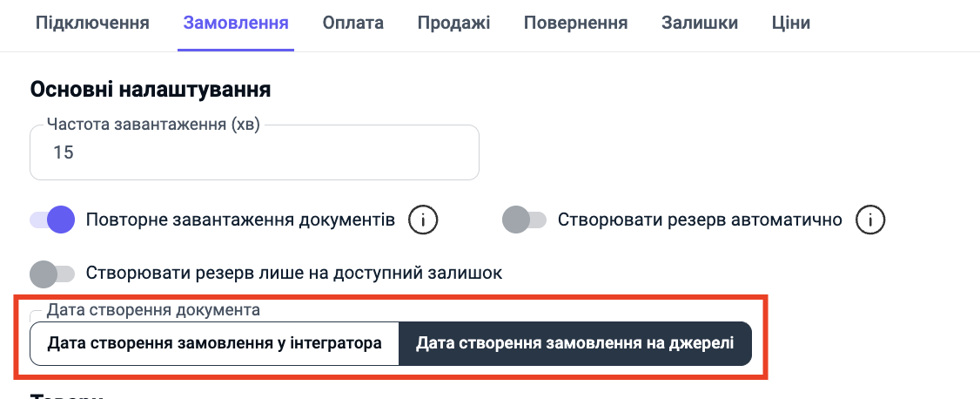Click the Частота завантаження input field
The image size is (980, 399).
(254, 153)
